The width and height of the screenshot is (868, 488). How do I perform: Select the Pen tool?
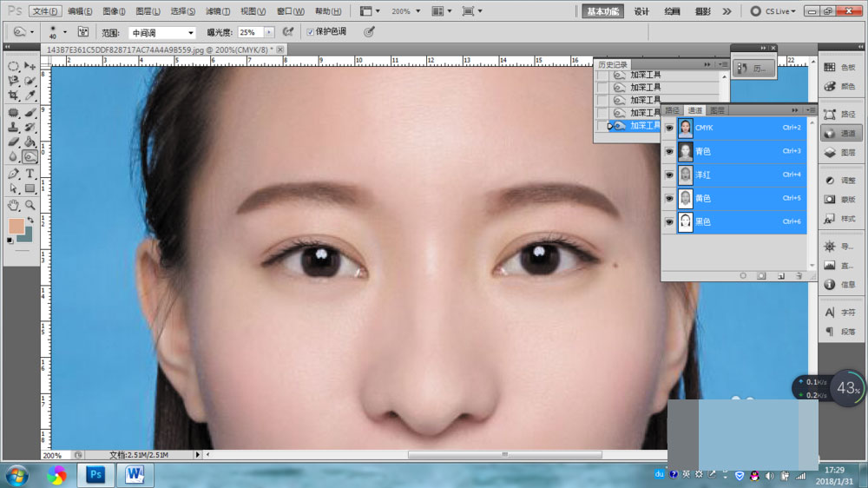click(13, 174)
